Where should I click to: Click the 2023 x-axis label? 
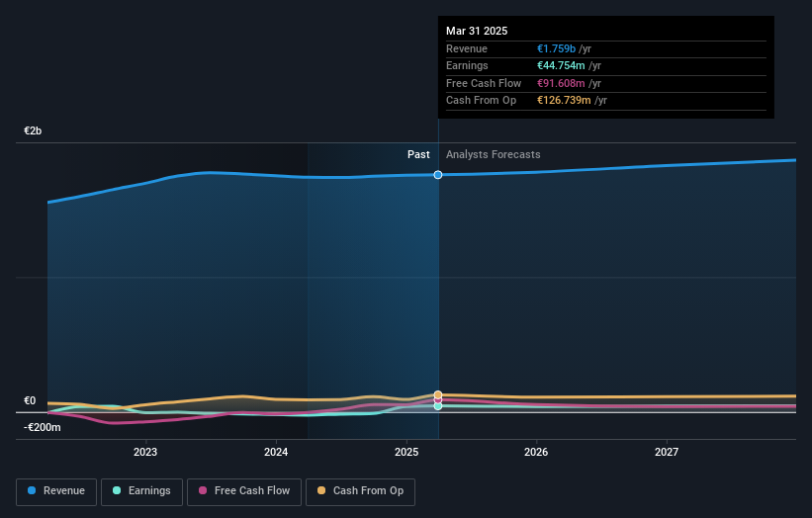point(145,452)
